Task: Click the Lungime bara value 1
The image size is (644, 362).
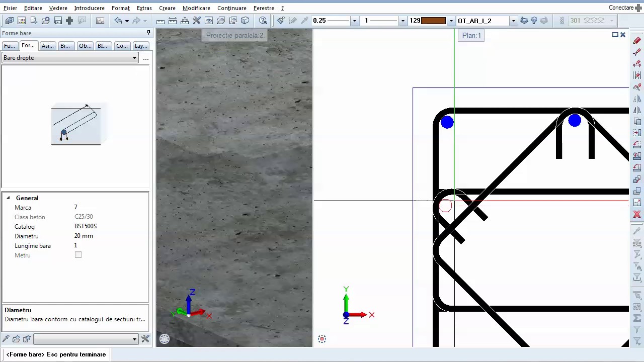Action: point(76,245)
